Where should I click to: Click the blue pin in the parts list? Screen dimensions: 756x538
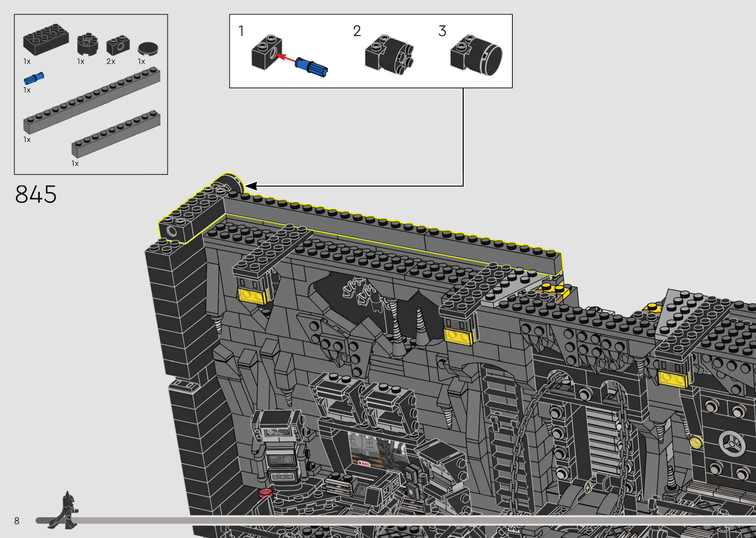coord(34,78)
